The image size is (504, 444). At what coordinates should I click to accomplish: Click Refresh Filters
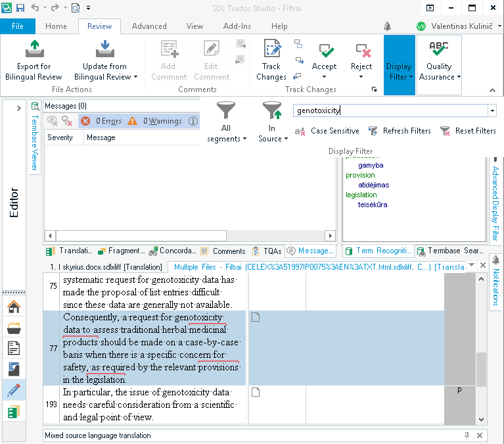400,131
